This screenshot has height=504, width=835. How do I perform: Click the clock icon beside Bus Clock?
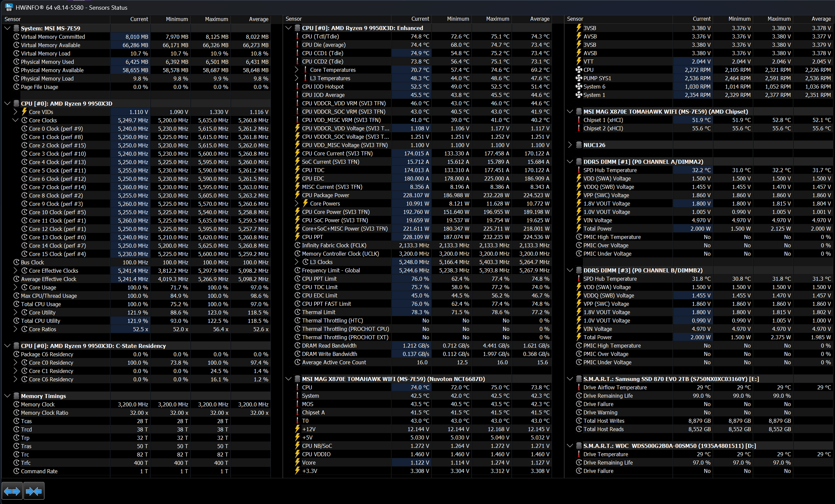click(x=16, y=262)
